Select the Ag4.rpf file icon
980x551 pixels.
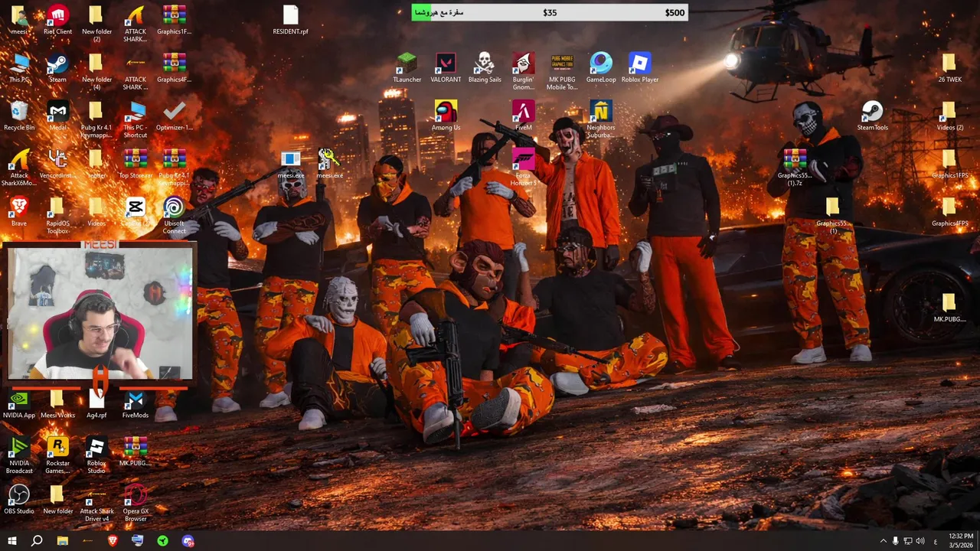point(96,404)
